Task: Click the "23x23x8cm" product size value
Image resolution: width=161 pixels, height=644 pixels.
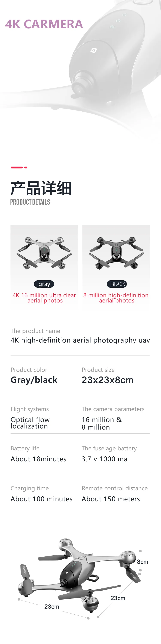Action: click(108, 380)
